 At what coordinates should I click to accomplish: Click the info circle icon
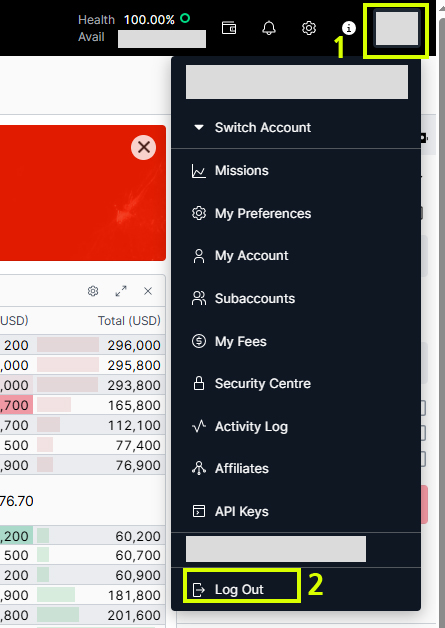coord(348,28)
